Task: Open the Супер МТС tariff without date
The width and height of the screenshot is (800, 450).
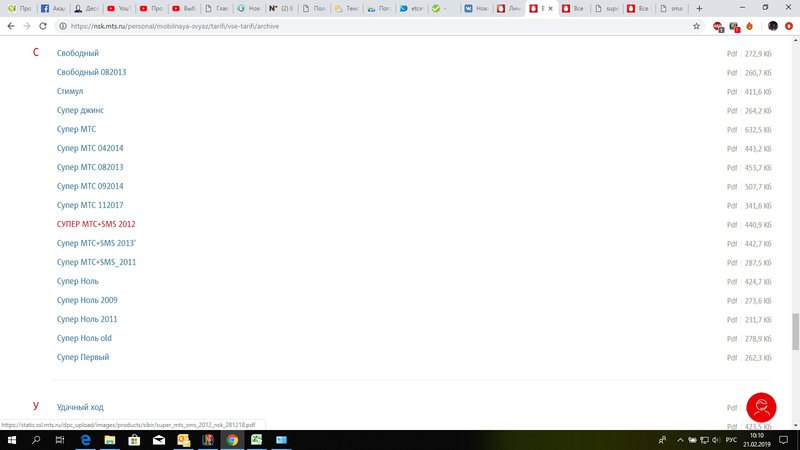Action: coord(76,129)
